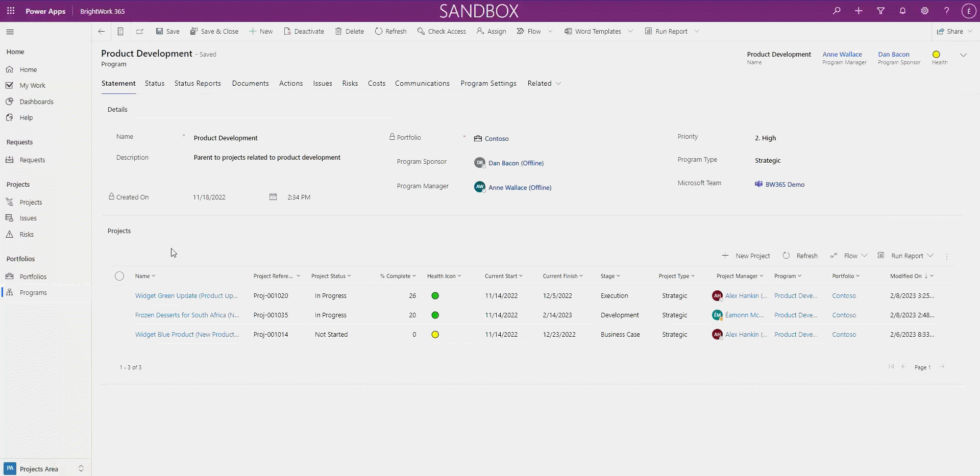
Task: Open Requests item in the sidebar
Action: tap(32, 160)
